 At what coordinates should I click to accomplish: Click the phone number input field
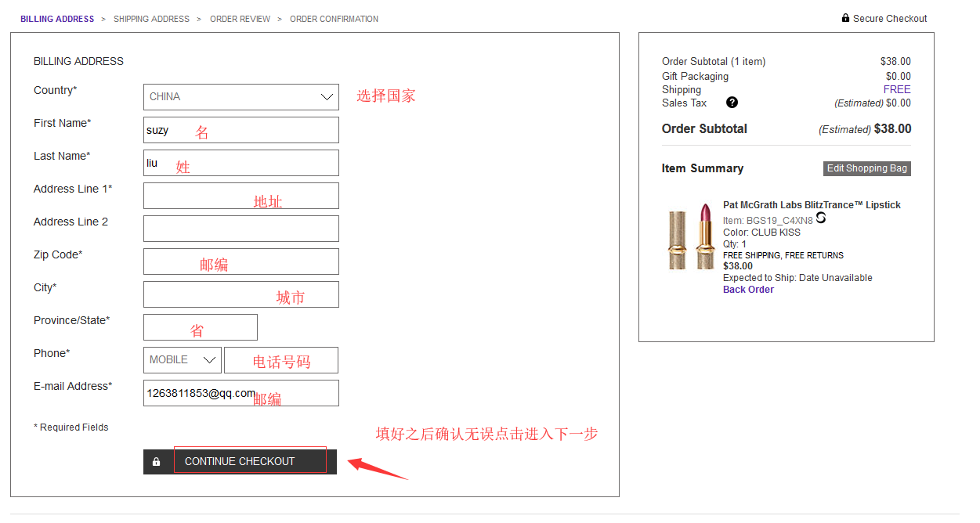tap(280, 360)
